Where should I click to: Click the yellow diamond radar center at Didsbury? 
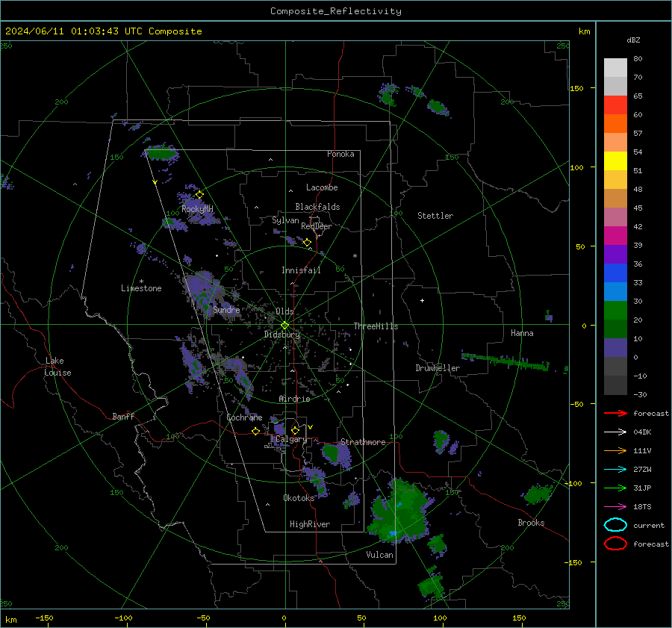click(284, 326)
